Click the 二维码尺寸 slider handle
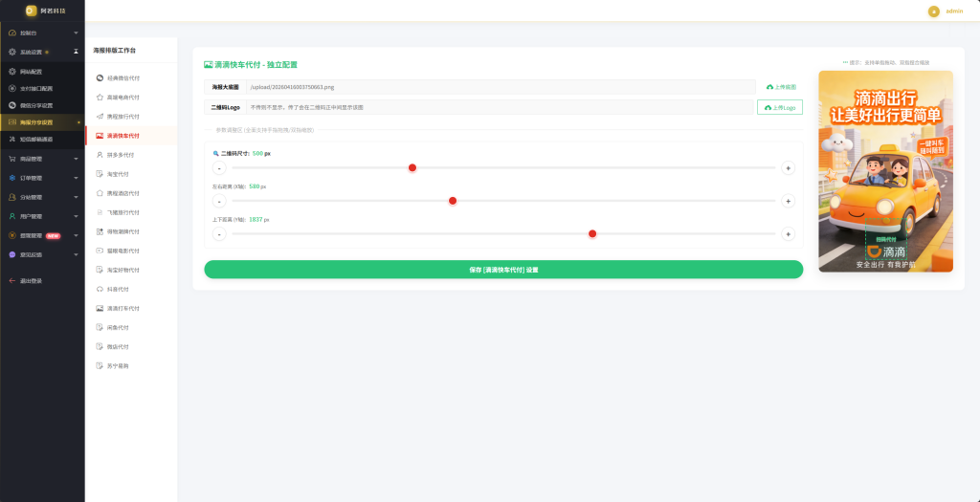This screenshot has height=502, width=980. (x=412, y=167)
